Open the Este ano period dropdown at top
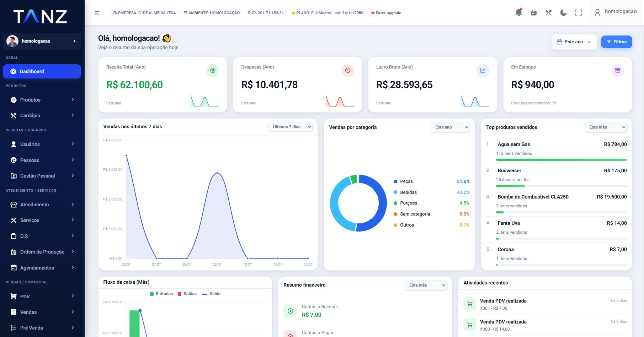644x337 pixels. [x=574, y=42]
